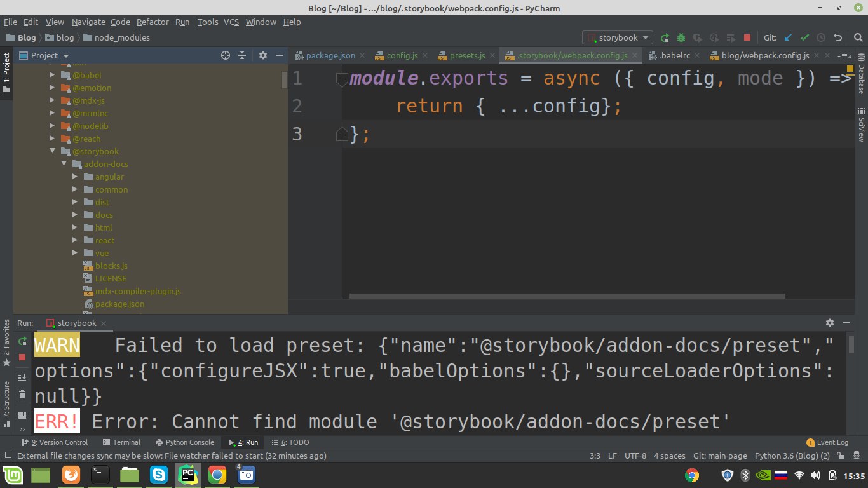
Task: Open Run panel settings gear
Action: point(829,323)
